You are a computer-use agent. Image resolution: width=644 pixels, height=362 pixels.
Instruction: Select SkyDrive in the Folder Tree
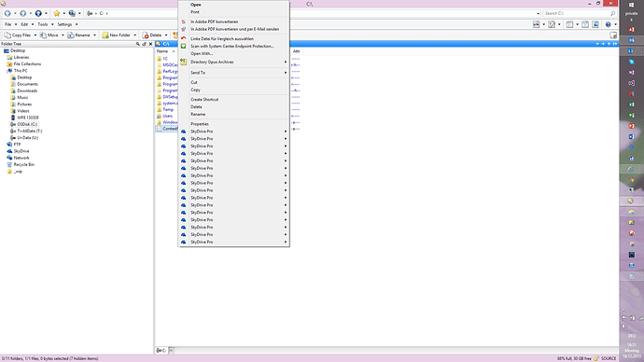pyautogui.click(x=21, y=151)
